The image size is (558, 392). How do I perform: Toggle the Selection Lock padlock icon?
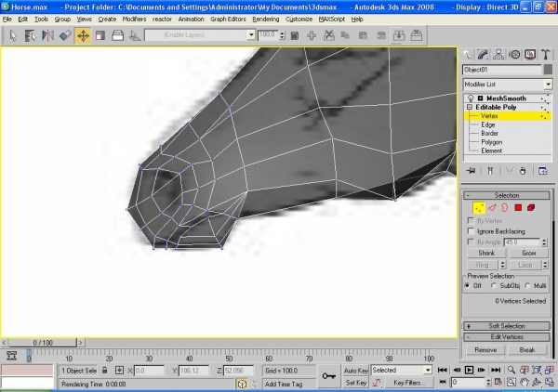(104, 371)
